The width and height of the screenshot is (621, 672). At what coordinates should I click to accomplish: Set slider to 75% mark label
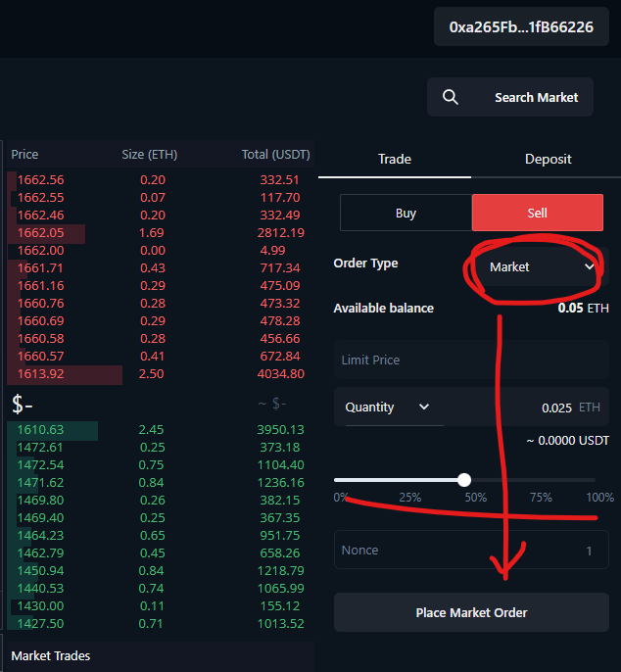click(541, 498)
